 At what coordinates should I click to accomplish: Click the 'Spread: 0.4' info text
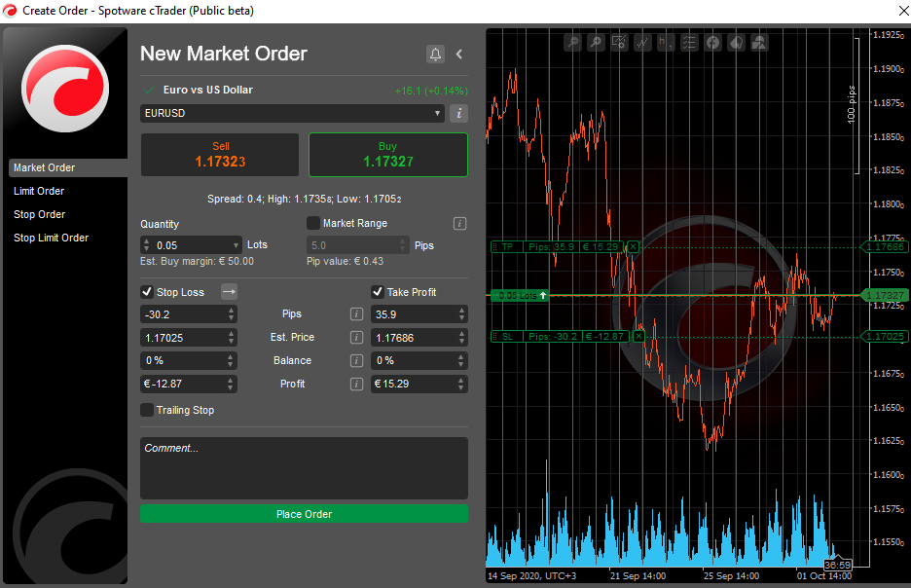(x=235, y=199)
